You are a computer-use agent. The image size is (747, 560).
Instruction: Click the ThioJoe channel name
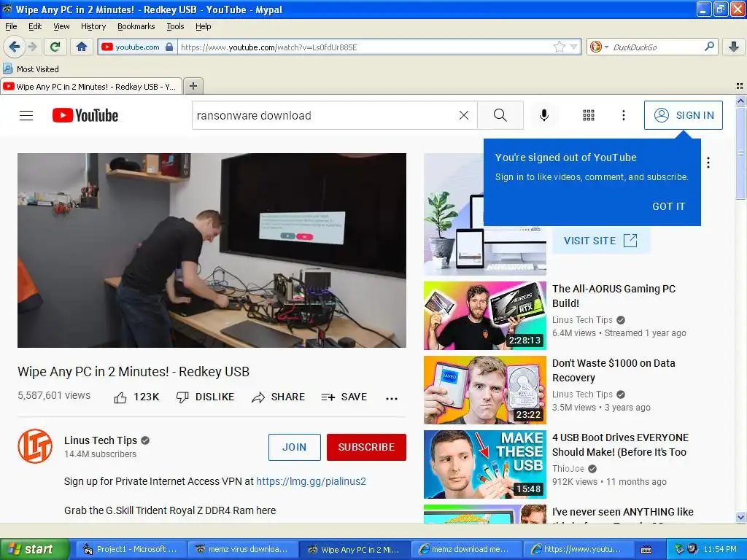568,469
